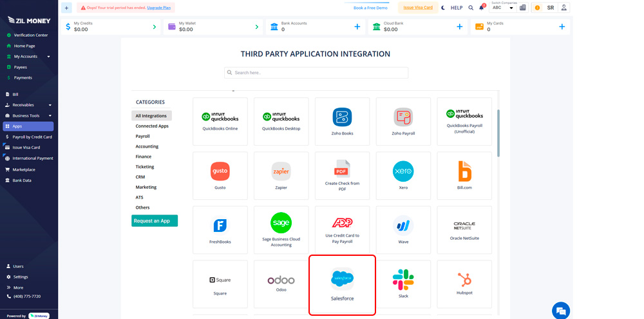Screen dimensions: 644x319
Task: Click the orange alert icon beside SR
Action: click(537, 7)
